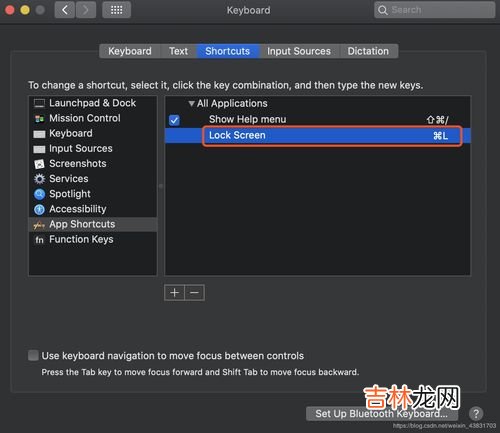Select Function Keys fn icon
This screenshot has height=433, width=500.
pyautogui.click(x=39, y=240)
